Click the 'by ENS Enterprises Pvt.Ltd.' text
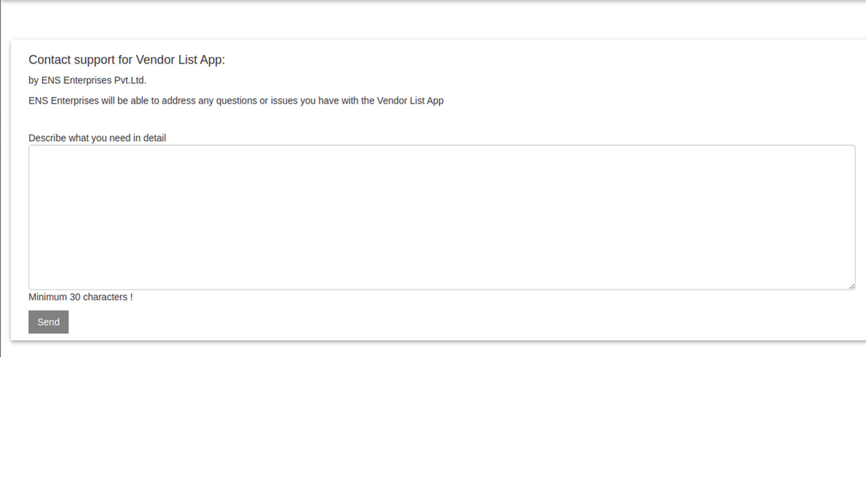Viewport: 868px width, 488px height. point(87,80)
